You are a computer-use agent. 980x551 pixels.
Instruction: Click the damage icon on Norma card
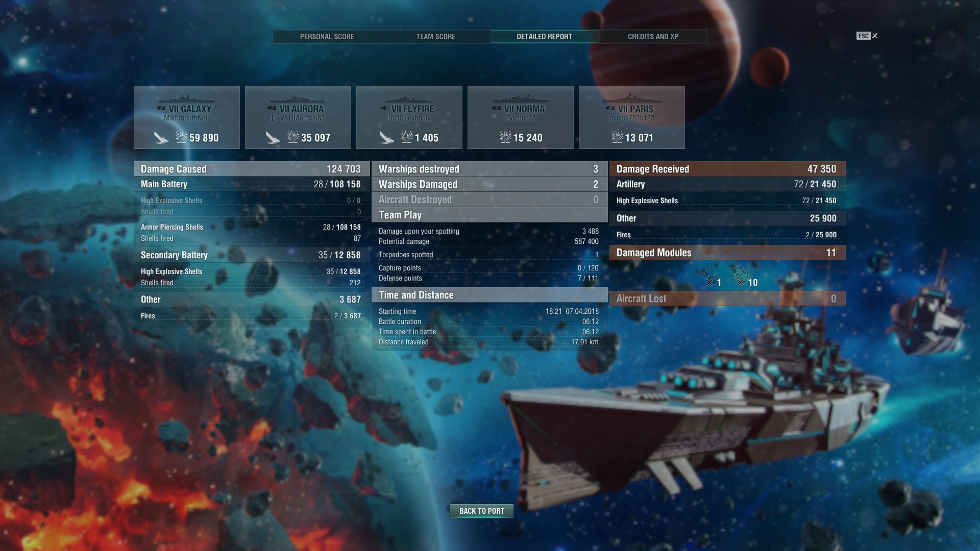pyautogui.click(x=505, y=137)
